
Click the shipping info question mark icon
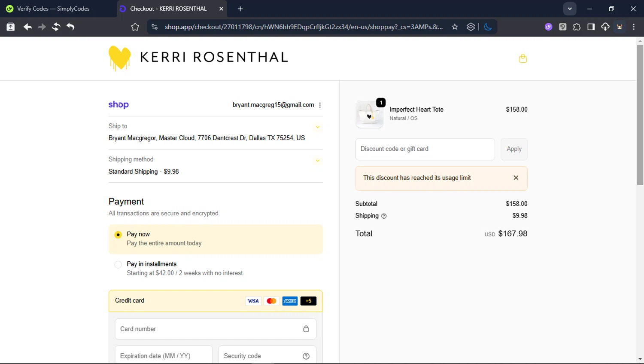[384, 216]
